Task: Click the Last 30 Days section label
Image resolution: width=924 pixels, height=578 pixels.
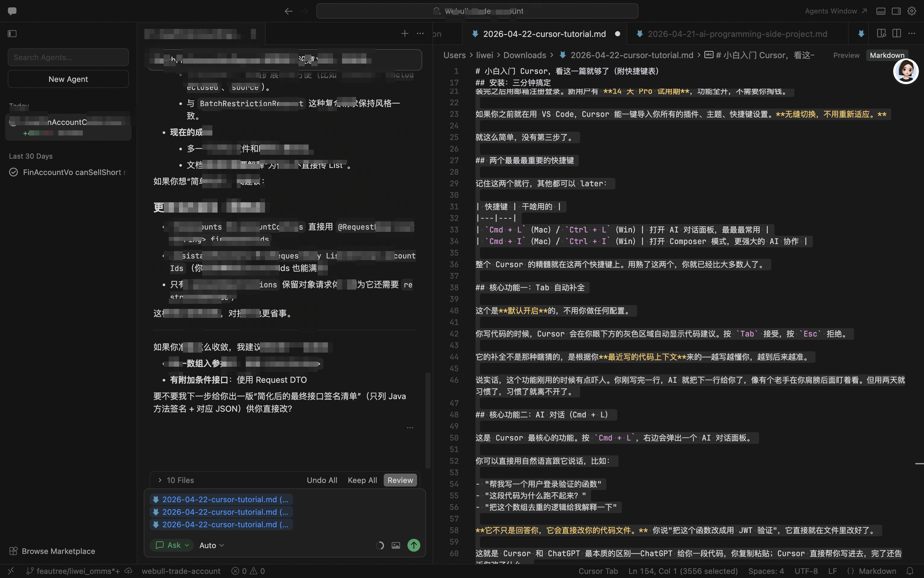Action: (31, 156)
